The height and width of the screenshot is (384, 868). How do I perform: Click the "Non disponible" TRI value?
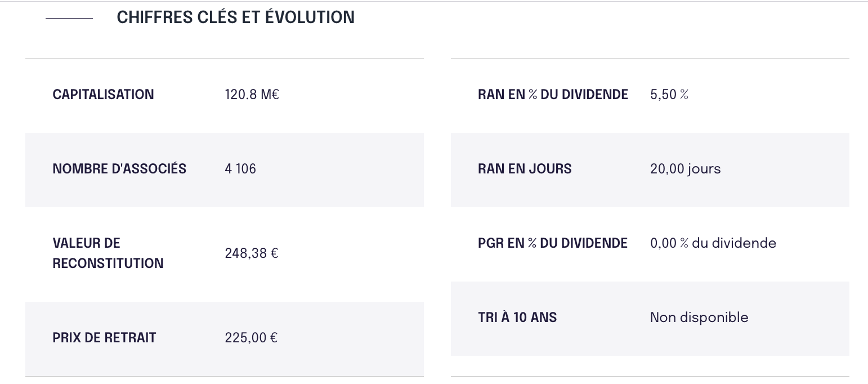click(x=699, y=318)
